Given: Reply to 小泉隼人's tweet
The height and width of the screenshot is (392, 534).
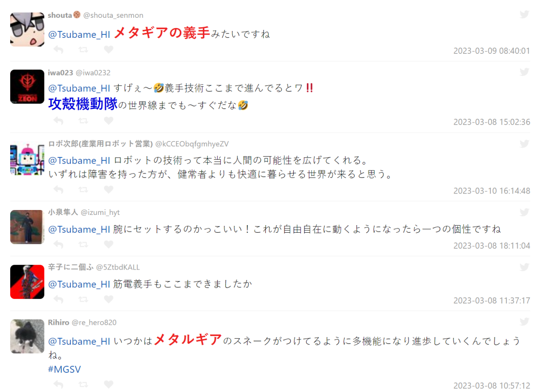Looking at the screenshot, I should [58, 244].
